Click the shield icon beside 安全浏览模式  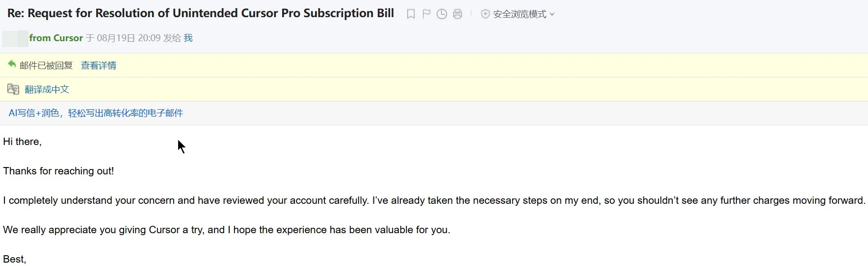coord(485,14)
